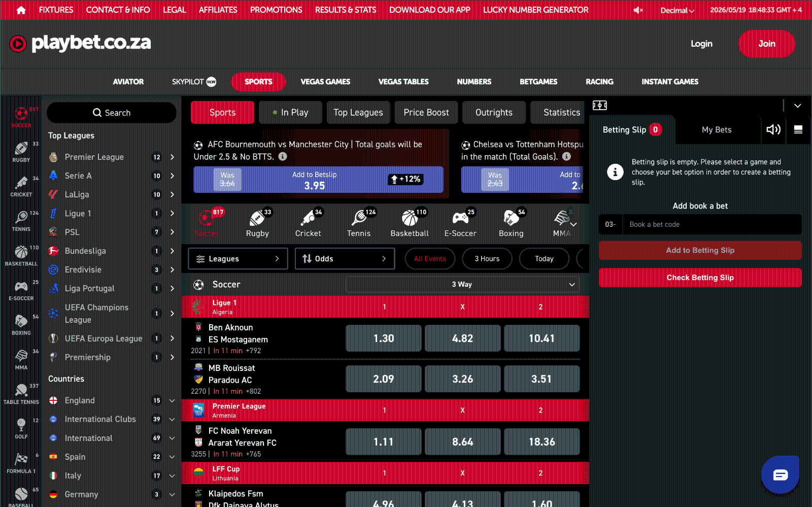Select Basketball in the left sports sidebar

pyautogui.click(x=21, y=255)
